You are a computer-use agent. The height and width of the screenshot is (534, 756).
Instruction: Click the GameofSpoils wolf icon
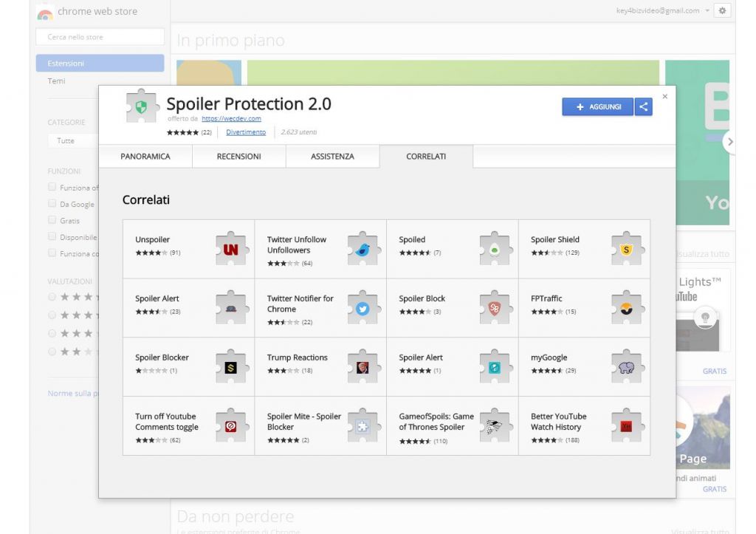[x=495, y=426]
